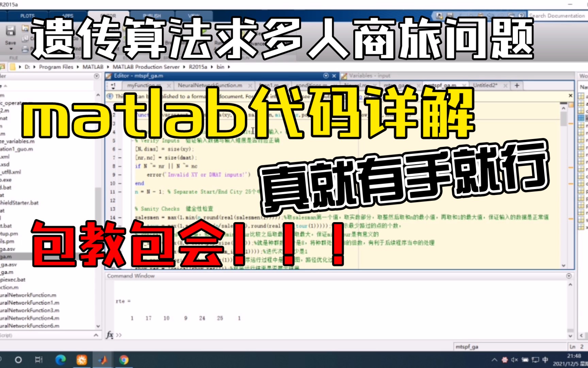Select uralNetworkFunction3.m in the file list

pos(30,310)
